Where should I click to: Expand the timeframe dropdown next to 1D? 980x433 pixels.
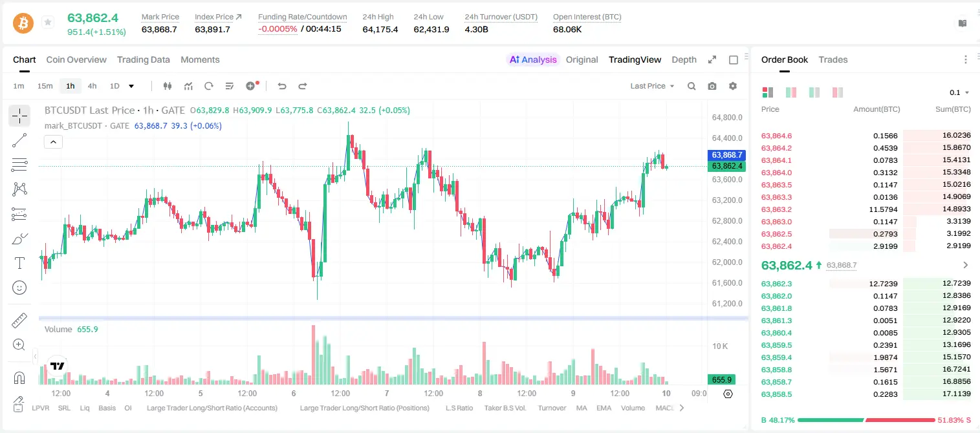pos(131,86)
